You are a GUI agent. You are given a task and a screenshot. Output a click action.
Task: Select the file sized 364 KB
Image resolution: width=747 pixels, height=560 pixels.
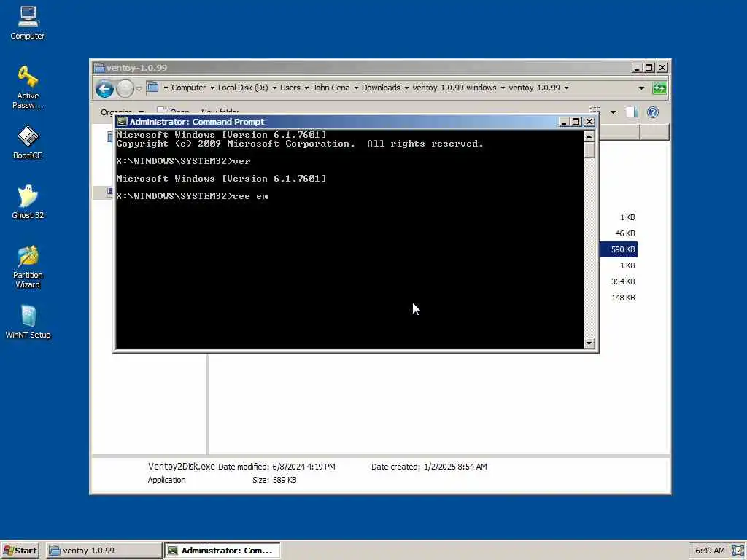[x=623, y=281]
